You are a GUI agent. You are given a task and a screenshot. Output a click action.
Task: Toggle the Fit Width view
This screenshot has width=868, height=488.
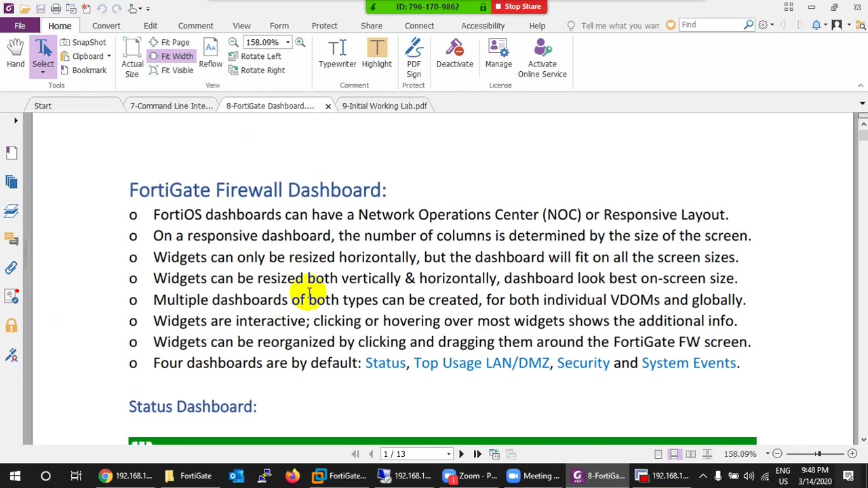(171, 56)
